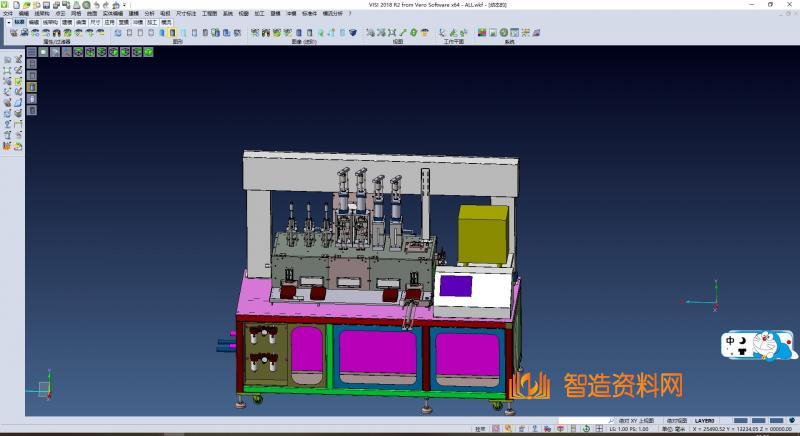This screenshot has width=800, height=436.
Task: Switch to the 曲面 toolbar tab
Action: (x=81, y=20)
